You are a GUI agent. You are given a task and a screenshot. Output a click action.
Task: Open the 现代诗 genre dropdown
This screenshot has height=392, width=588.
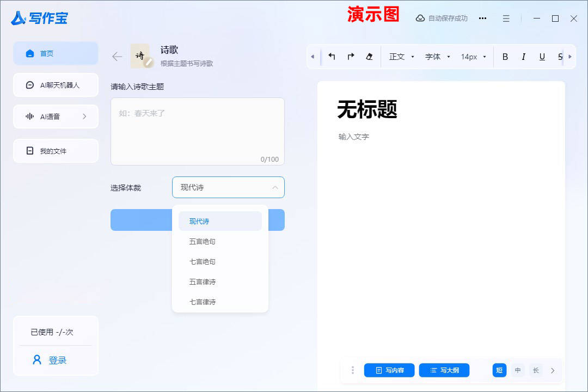click(x=228, y=187)
